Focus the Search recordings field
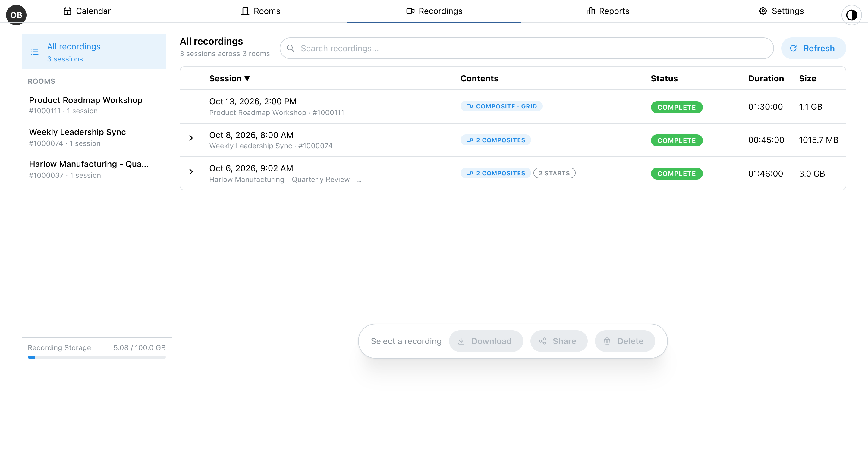 [527, 48]
